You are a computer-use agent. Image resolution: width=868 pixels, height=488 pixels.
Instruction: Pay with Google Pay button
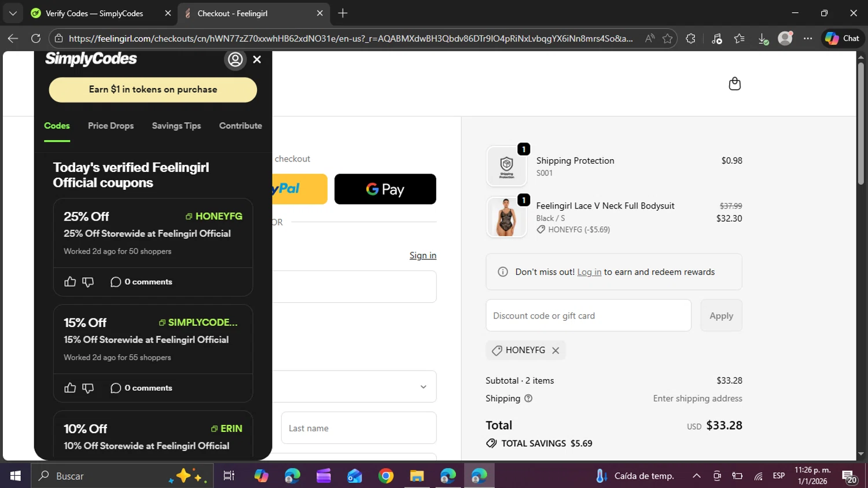(x=385, y=189)
